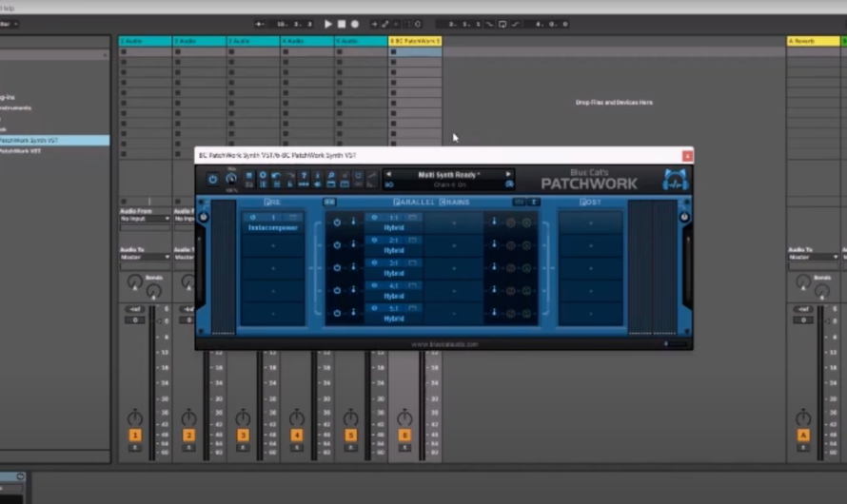This screenshot has width=847, height=504.
Task: Open the Multi Synth Ready preset name
Action: click(x=449, y=175)
